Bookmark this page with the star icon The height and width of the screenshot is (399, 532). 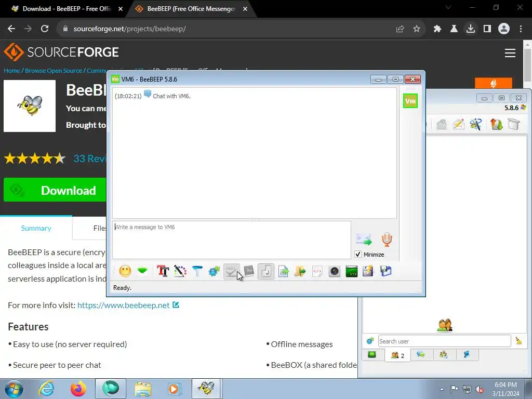tap(417, 29)
